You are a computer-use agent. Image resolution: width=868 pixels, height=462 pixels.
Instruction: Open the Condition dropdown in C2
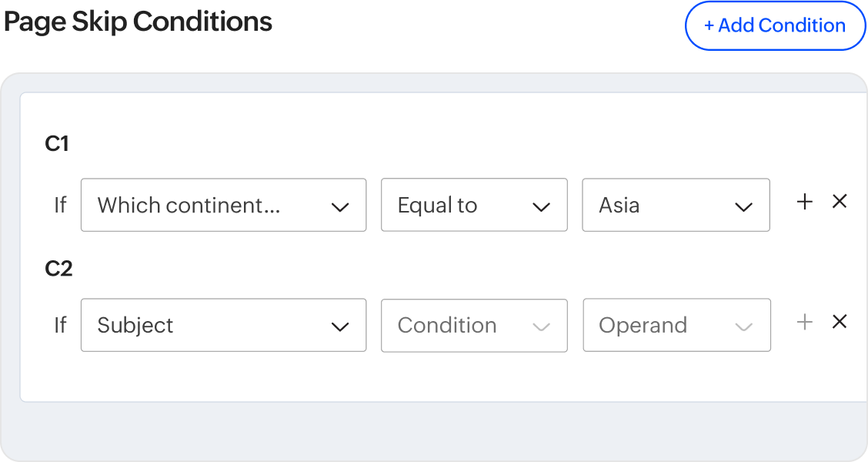tap(474, 325)
